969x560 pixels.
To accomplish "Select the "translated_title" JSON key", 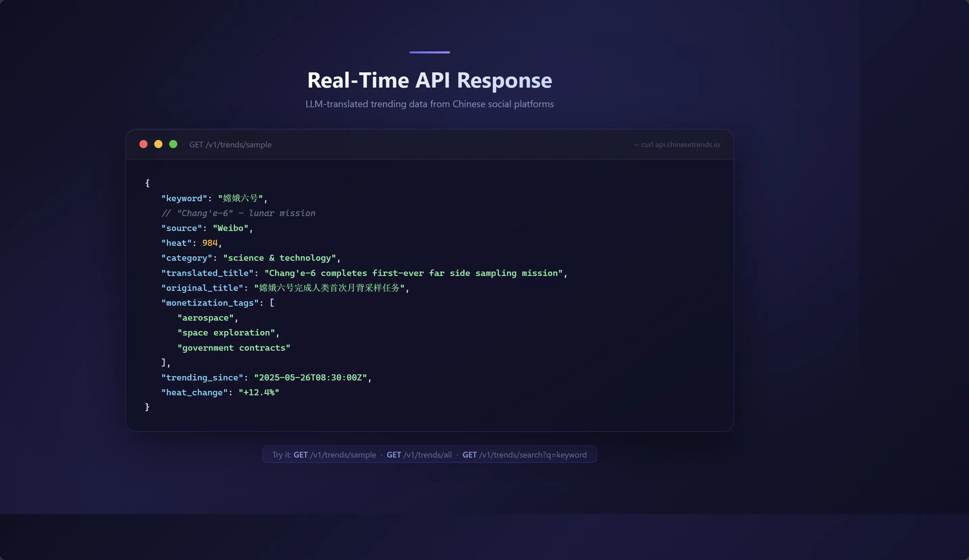I will (207, 273).
